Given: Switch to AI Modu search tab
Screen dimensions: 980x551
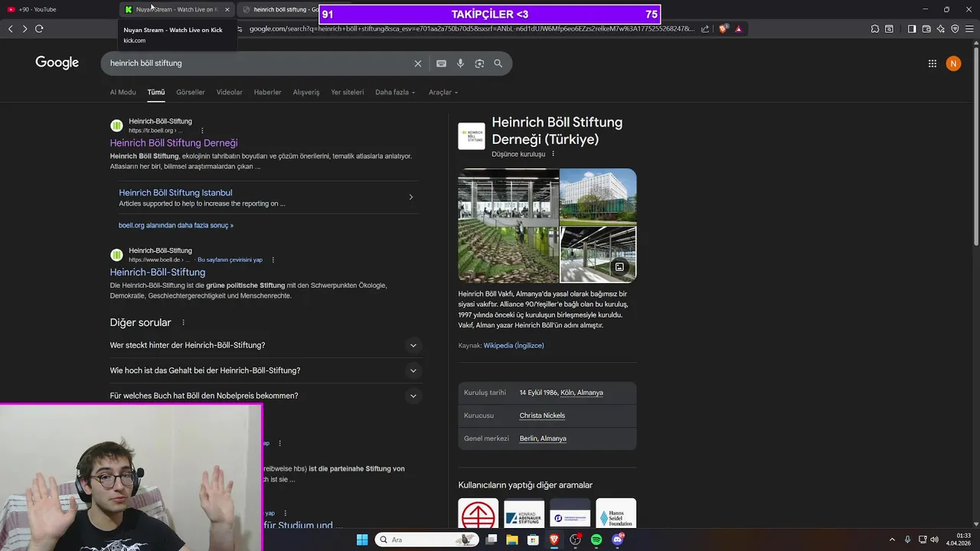Looking at the screenshot, I should click(122, 93).
